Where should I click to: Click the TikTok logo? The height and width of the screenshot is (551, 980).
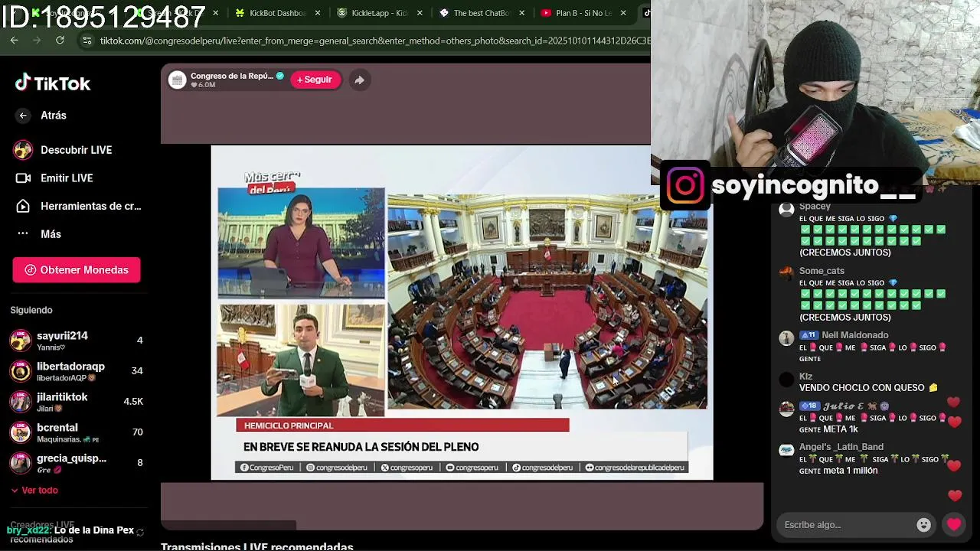point(53,83)
